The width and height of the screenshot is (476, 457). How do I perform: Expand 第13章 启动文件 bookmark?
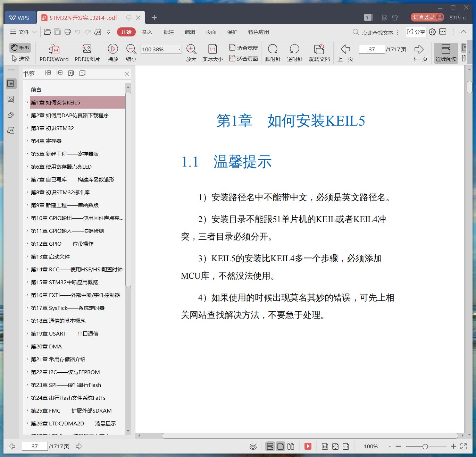click(x=27, y=256)
